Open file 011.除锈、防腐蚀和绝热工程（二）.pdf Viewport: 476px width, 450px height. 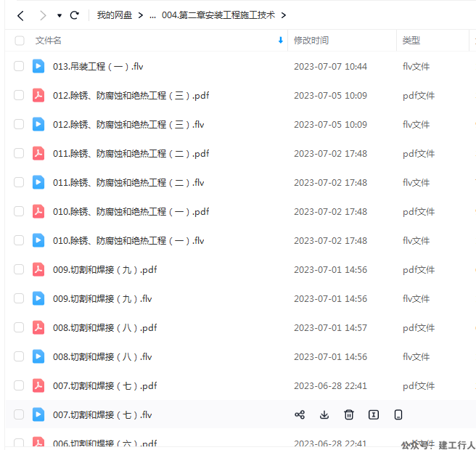pyautogui.click(x=131, y=154)
